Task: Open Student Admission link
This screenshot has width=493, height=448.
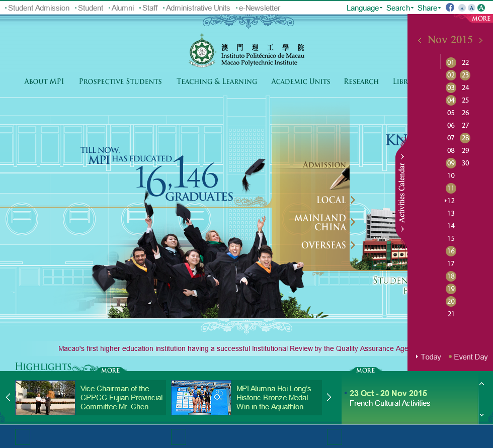Action: tap(39, 8)
